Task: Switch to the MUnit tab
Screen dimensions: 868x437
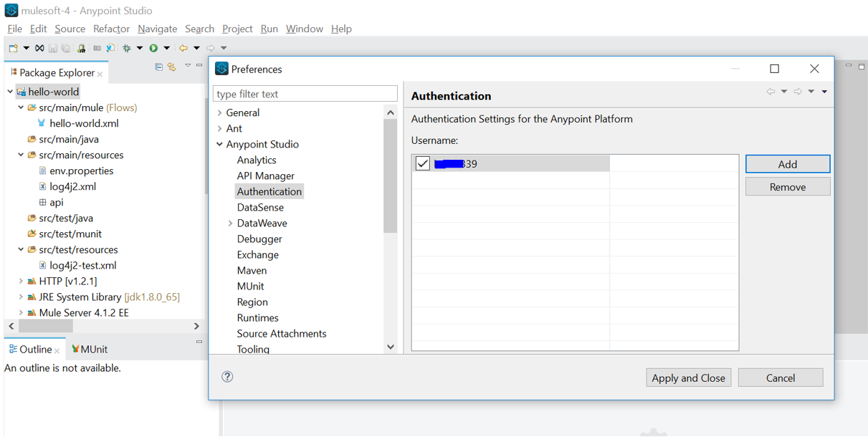Action: tap(90, 350)
